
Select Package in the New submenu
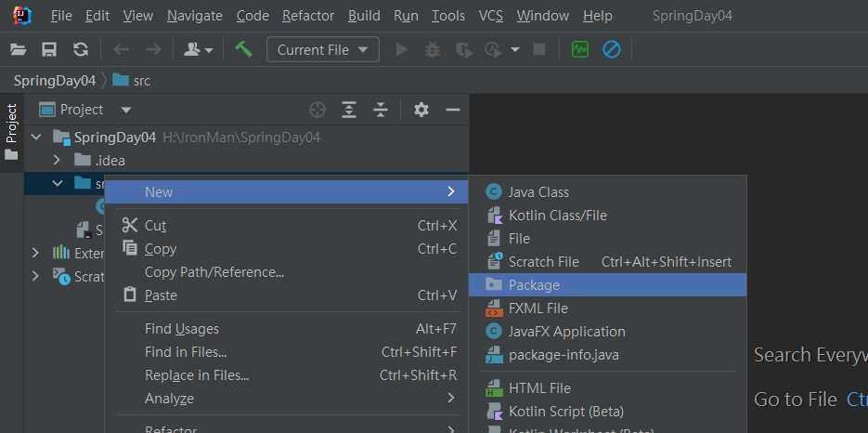coord(534,285)
